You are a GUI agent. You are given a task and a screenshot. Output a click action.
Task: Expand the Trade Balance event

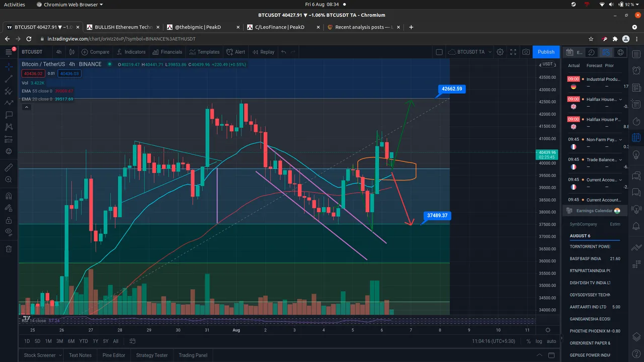(x=620, y=160)
